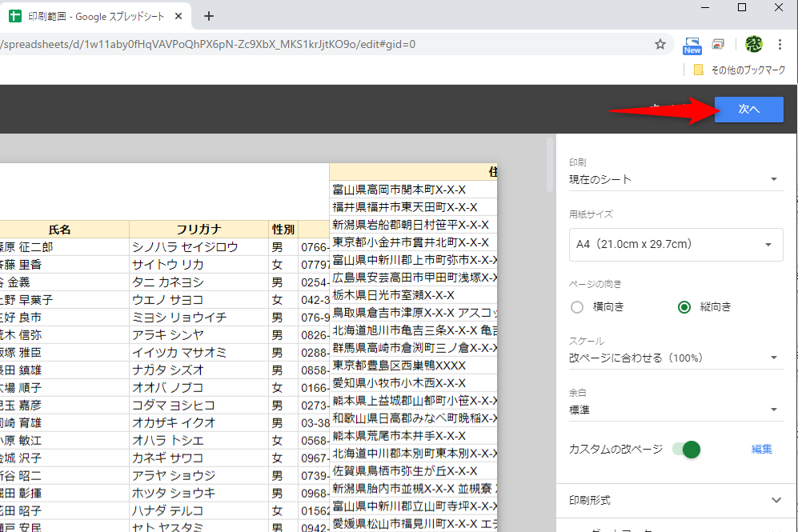
Task: Click the browser-window extension icon near address bar
Action: pos(718,46)
